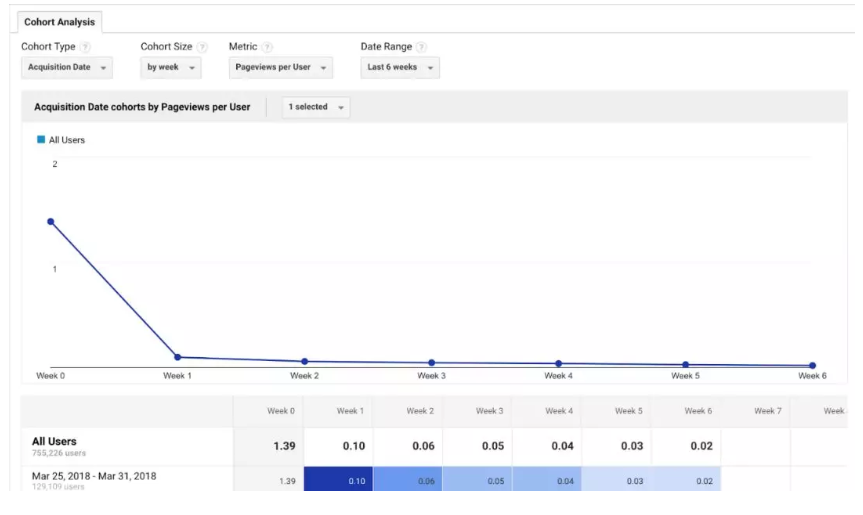Screen dimensions: 863x515
Task: Click help icon beside Cohort Size
Action: pos(202,47)
